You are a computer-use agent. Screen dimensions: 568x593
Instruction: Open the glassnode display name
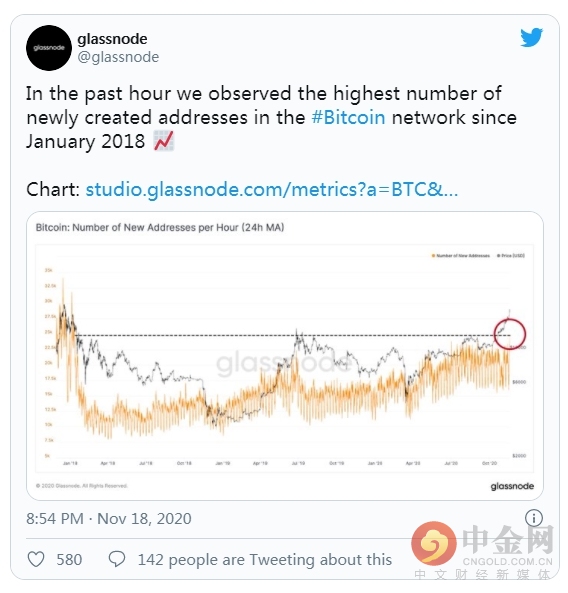pyautogui.click(x=112, y=39)
